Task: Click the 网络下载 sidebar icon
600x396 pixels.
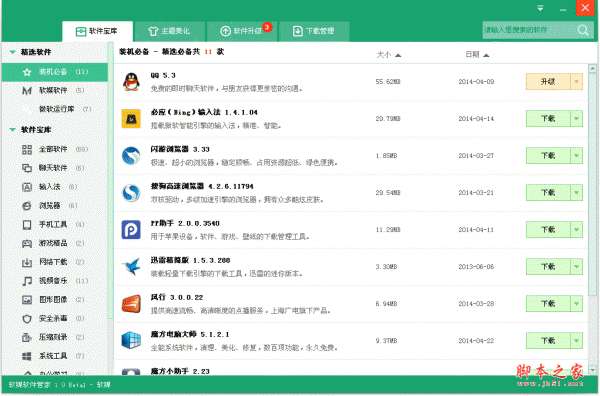Action: point(27,262)
